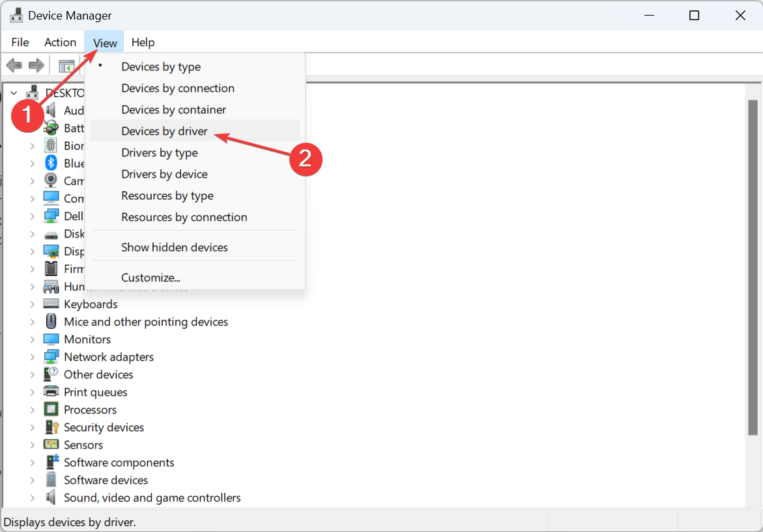Image resolution: width=763 pixels, height=532 pixels.
Task: Click the Monitors device icon
Action: coord(51,339)
